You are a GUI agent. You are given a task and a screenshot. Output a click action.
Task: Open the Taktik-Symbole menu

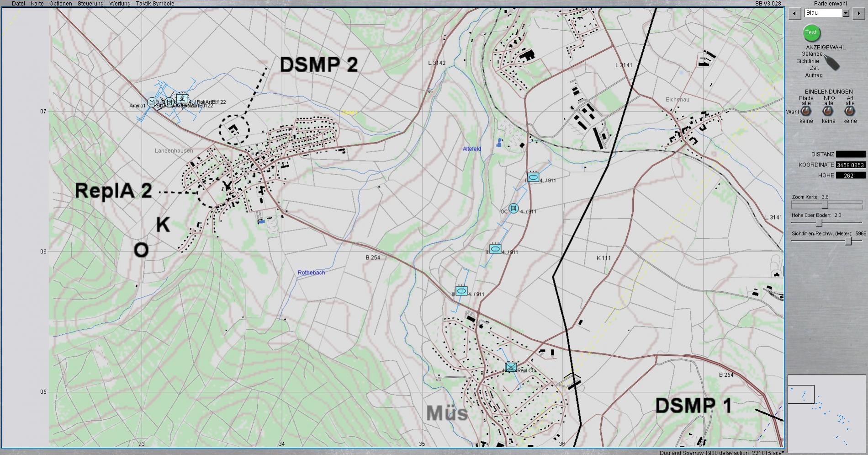(155, 4)
